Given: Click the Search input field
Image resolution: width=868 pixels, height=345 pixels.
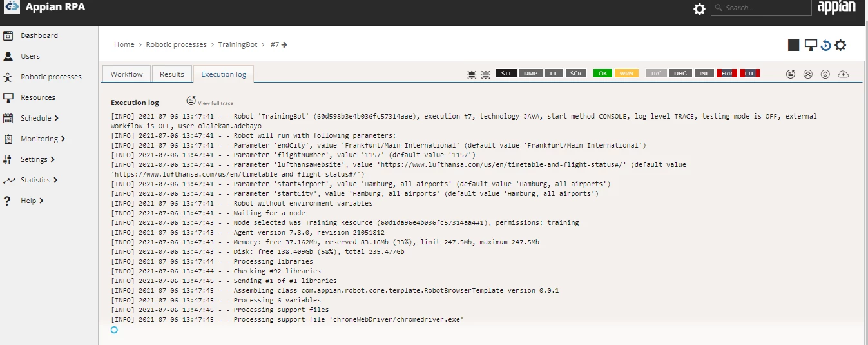Looking at the screenshot, I should pyautogui.click(x=761, y=8).
